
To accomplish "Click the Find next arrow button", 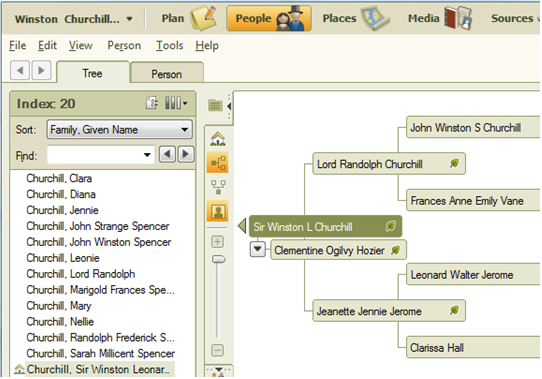I will point(186,154).
